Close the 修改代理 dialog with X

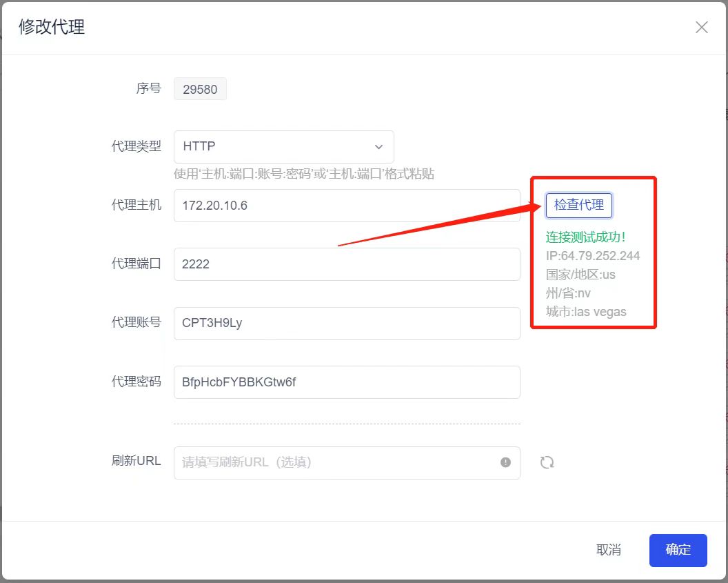click(x=701, y=28)
